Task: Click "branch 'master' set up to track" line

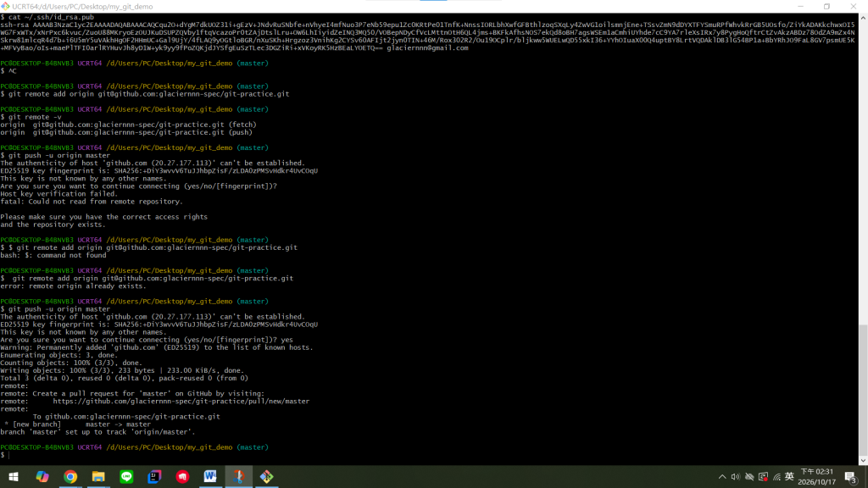Action: (97, 433)
